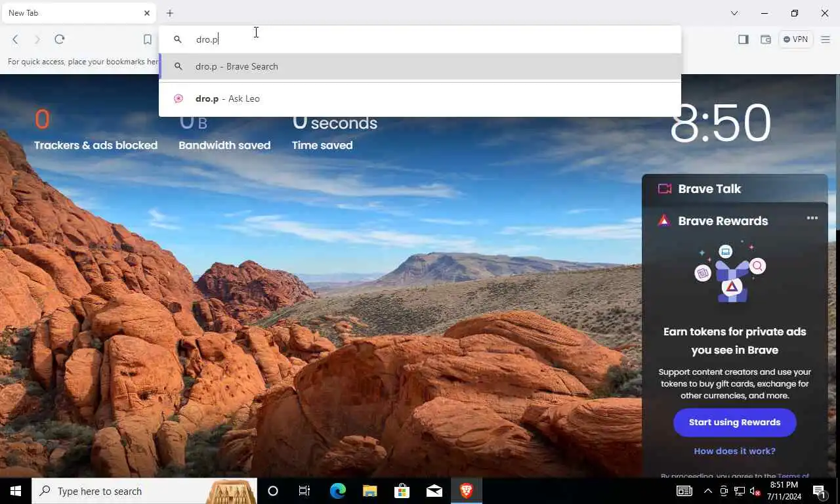The image size is (840, 504).
Task: Open Cortana circle icon on taskbar
Action: 273,491
